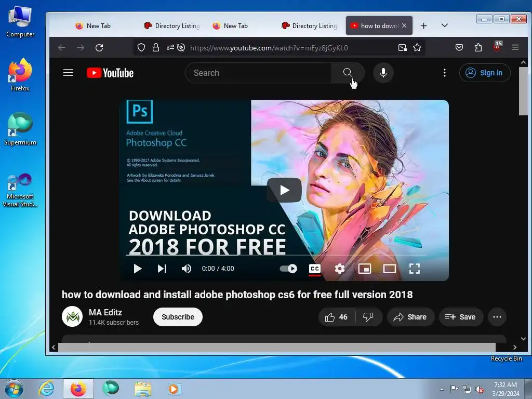532x399 pixels.
Task: Launch Internet Explorer from the taskbar
Action: click(x=46, y=389)
